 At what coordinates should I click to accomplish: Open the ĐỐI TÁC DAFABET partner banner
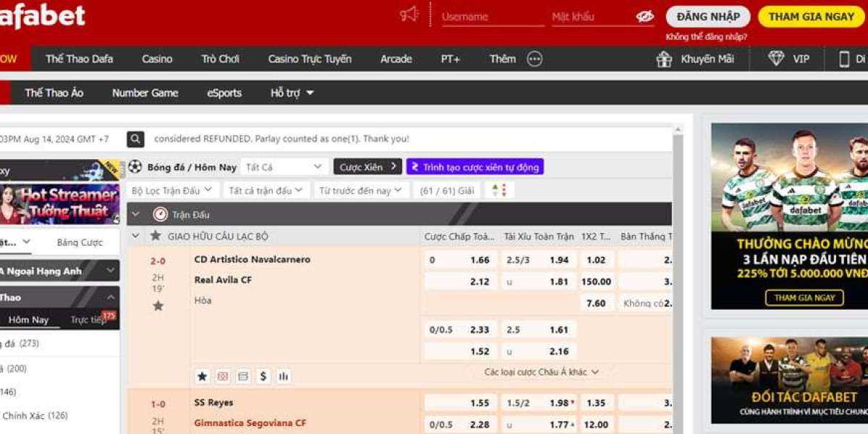coord(790,380)
